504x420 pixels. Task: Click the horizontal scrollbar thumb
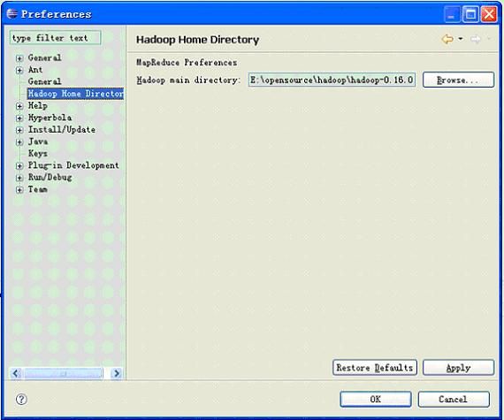pyautogui.click(x=64, y=373)
